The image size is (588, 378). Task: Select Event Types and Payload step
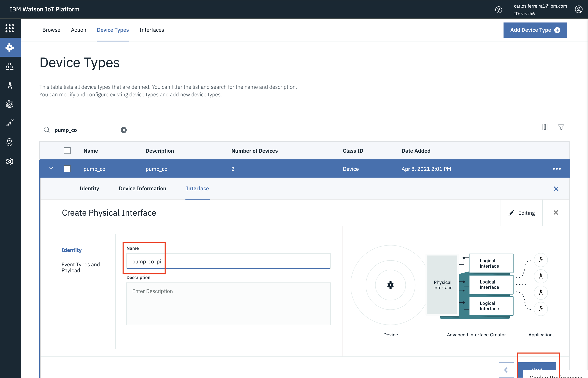(81, 267)
